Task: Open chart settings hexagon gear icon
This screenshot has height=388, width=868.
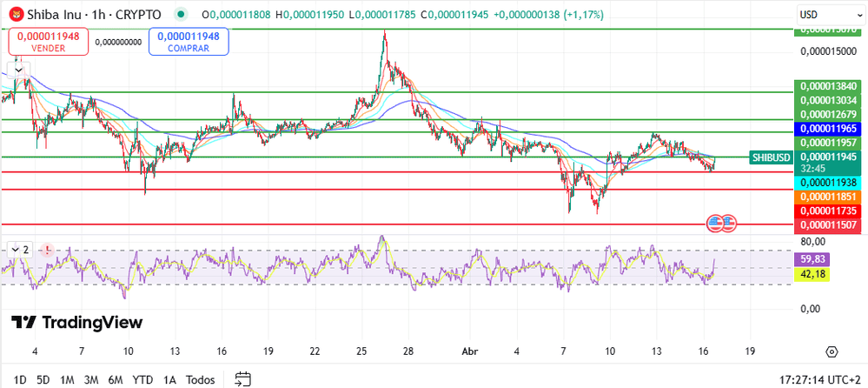Action: (x=832, y=352)
